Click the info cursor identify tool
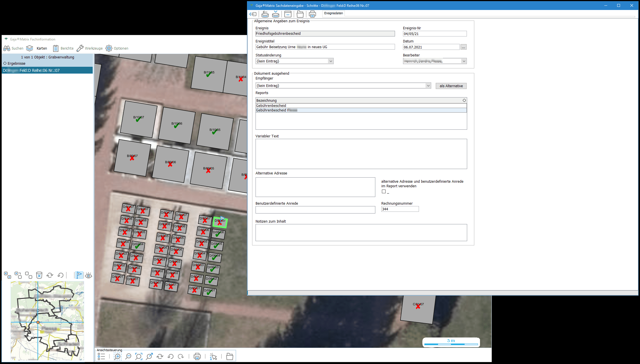The image size is (640, 364). tap(213, 356)
